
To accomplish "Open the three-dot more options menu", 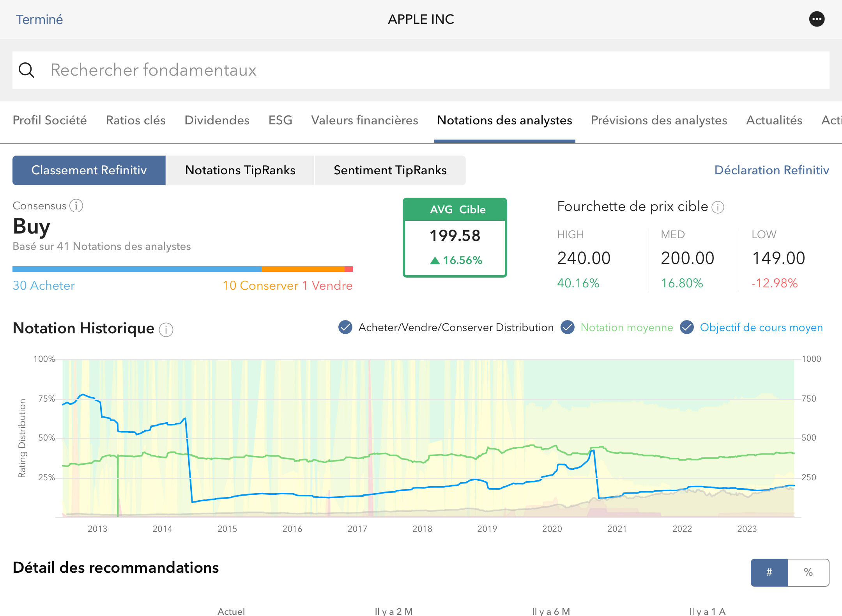I will pos(817,19).
